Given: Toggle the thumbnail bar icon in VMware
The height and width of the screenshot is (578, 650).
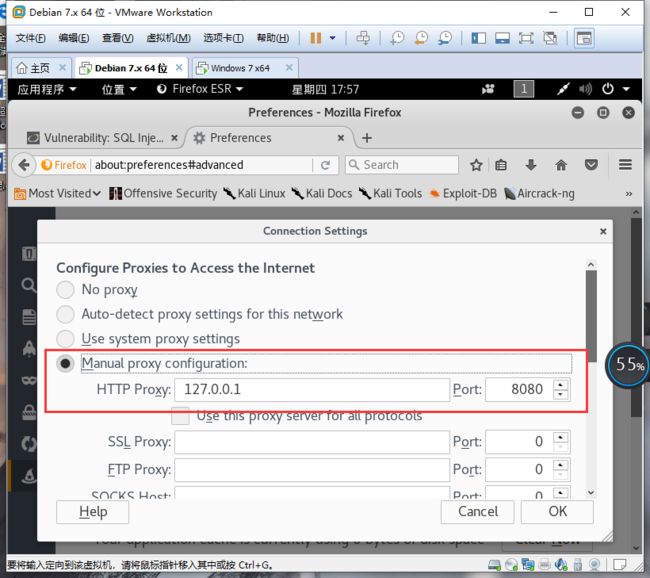Looking at the screenshot, I should point(502,39).
